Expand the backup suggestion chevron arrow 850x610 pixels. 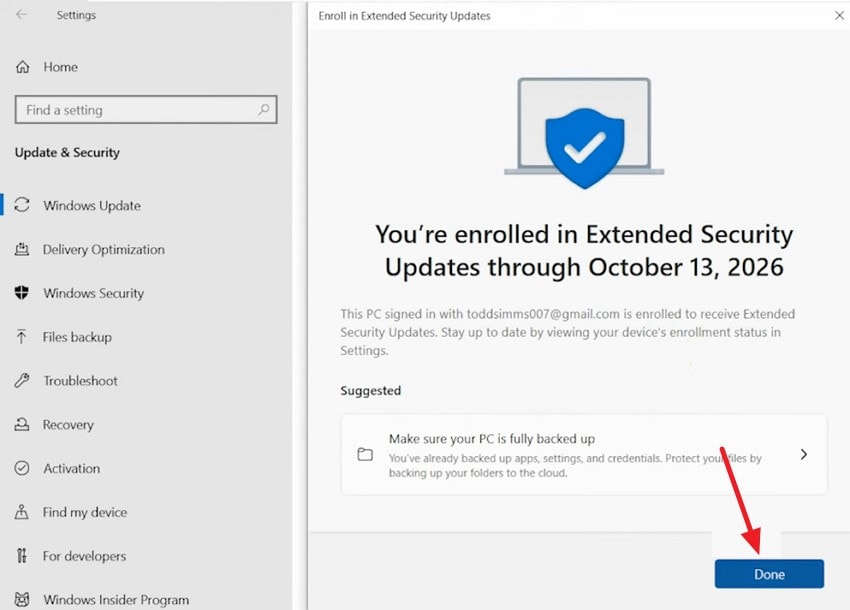803,454
